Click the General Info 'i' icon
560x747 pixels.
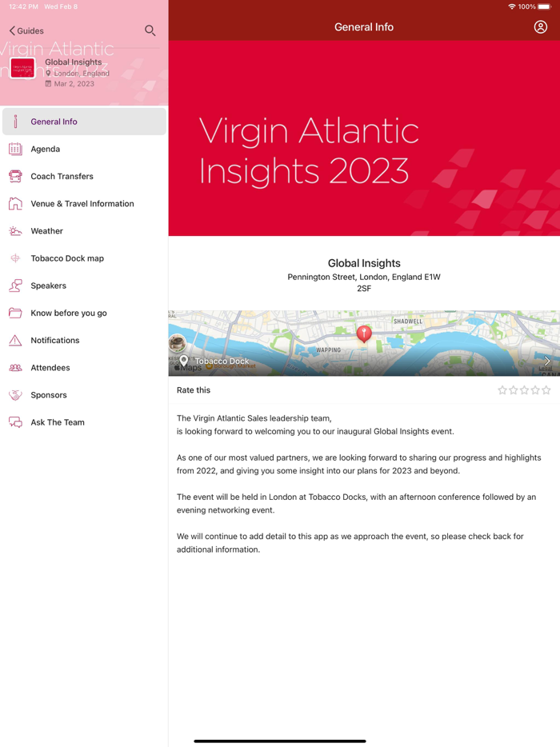pyautogui.click(x=15, y=122)
